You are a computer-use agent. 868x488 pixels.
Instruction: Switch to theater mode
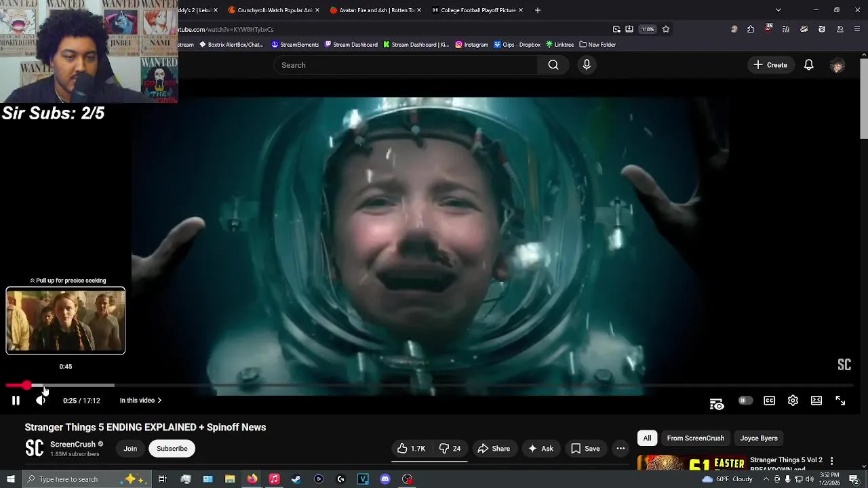pos(816,401)
